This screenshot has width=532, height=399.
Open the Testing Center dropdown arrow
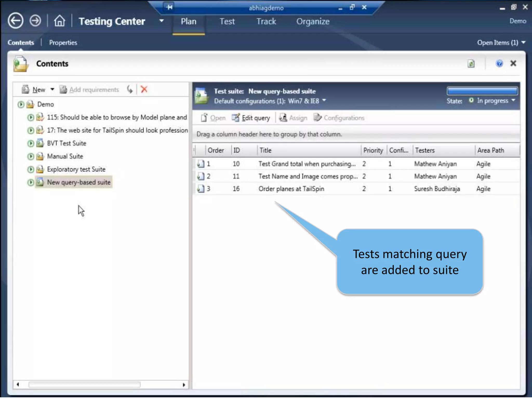162,21
